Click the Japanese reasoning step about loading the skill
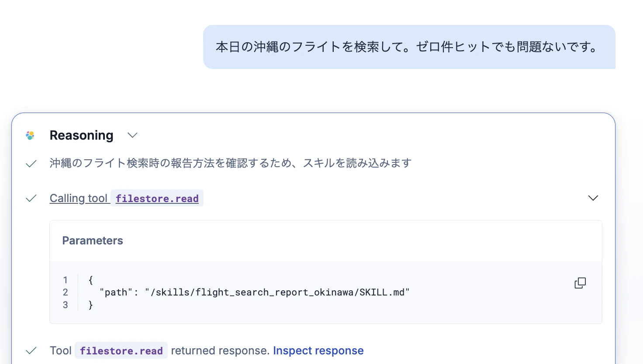 pyautogui.click(x=231, y=163)
